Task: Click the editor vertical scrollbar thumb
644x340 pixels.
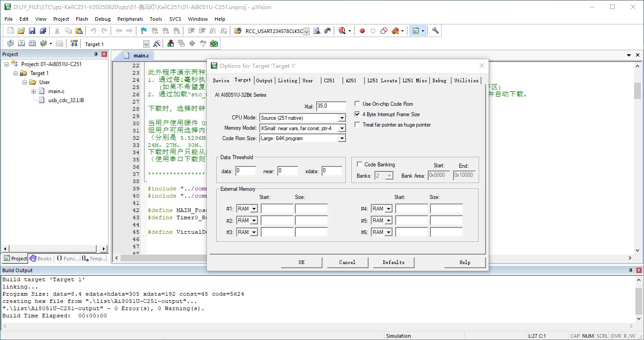Action: tap(637, 90)
